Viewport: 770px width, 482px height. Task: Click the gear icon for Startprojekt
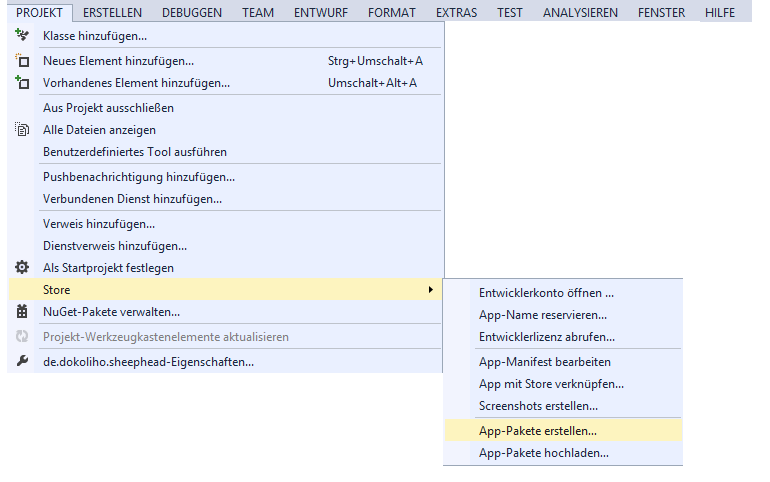[x=23, y=268]
